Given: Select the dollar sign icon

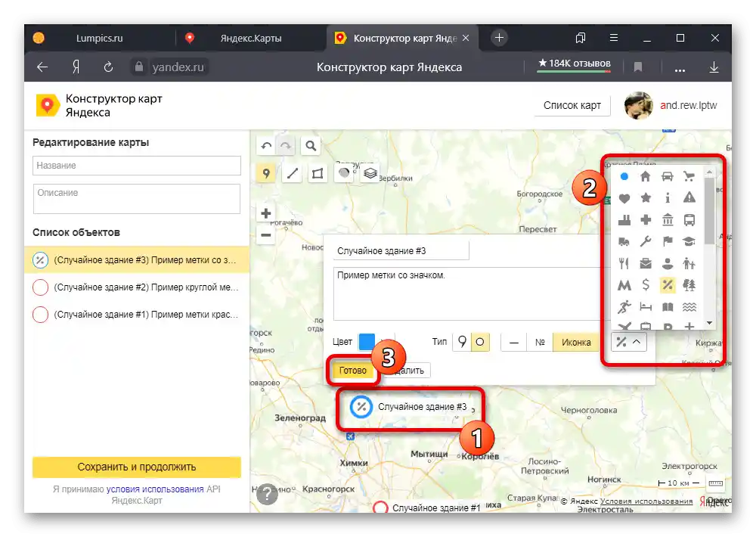Looking at the screenshot, I should click(646, 285).
